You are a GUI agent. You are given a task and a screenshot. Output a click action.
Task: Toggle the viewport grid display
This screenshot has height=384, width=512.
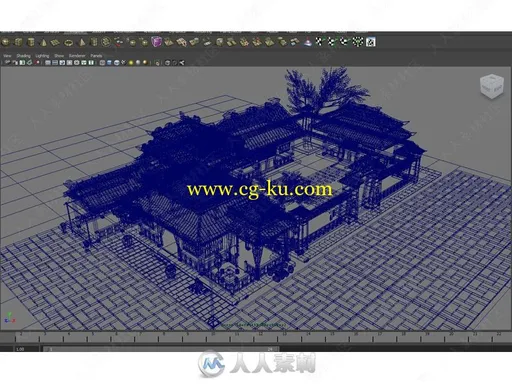tap(48, 63)
